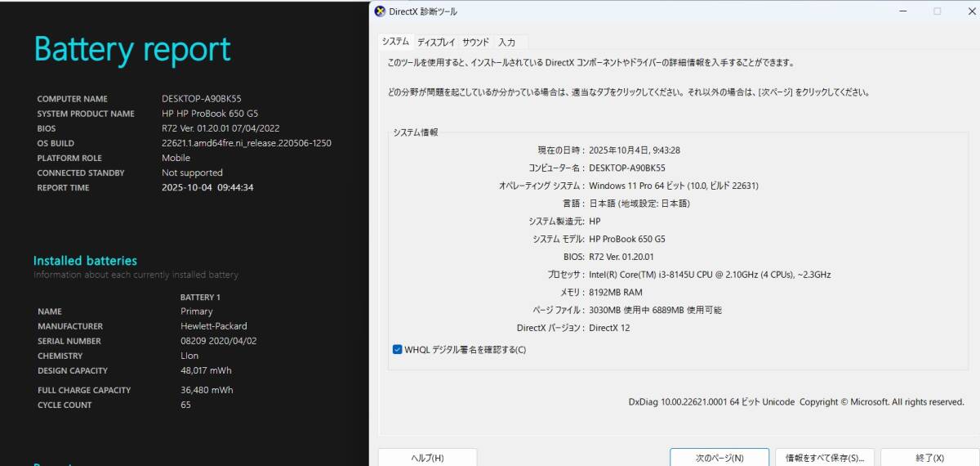Click system product name HP HP ProBook 650 G5
Image resolution: width=980 pixels, height=466 pixels.
pyautogui.click(x=210, y=114)
